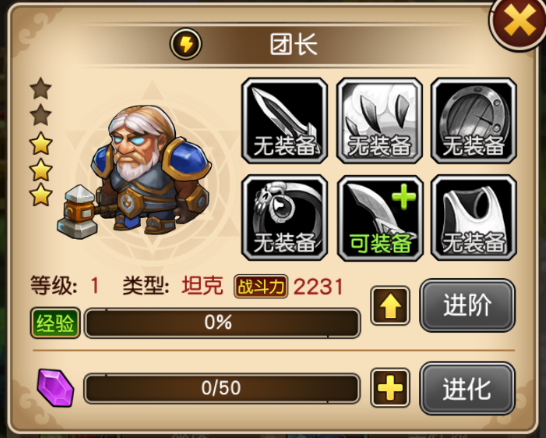Image resolution: width=546 pixels, height=438 pixels.
Task: Tap the top gray star
Action: click(41, 88)
